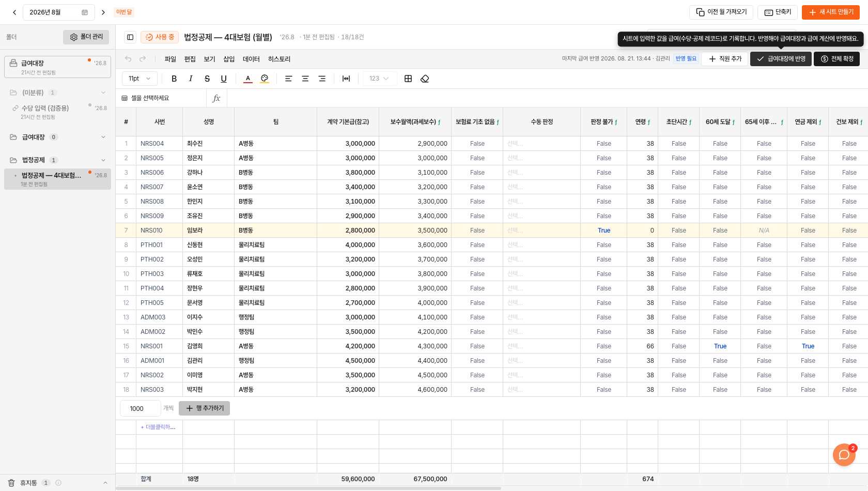The width and height of the screenshot is (868, 491).
Task: Click the row count input field
Action: [x=141, y=408]
